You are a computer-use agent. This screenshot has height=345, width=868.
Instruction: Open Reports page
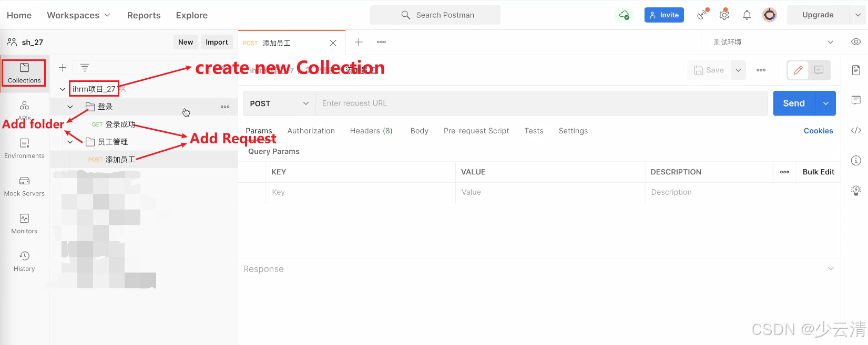point(144,15)
